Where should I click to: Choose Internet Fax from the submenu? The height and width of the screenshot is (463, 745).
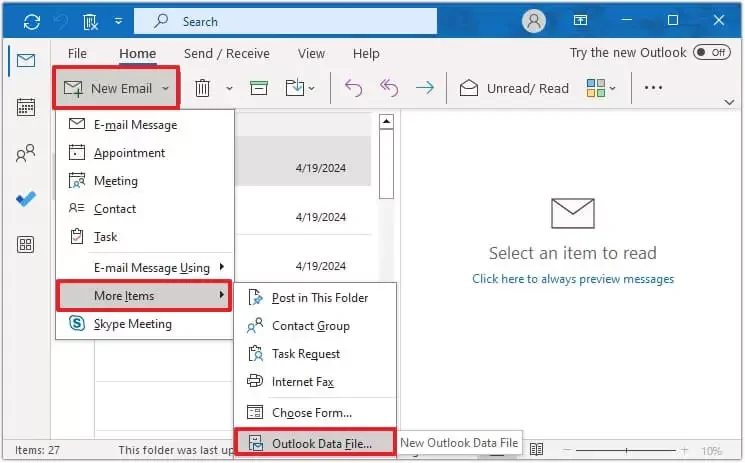[315, 382]
